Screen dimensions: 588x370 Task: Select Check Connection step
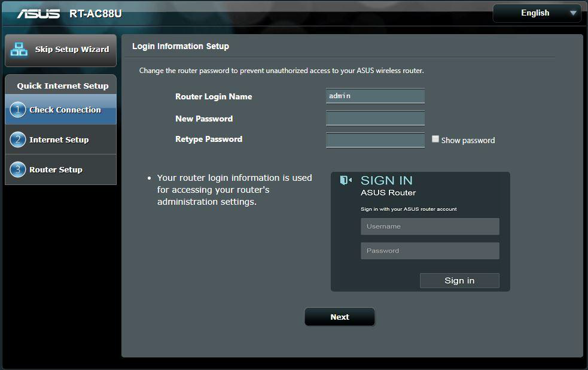61,110
